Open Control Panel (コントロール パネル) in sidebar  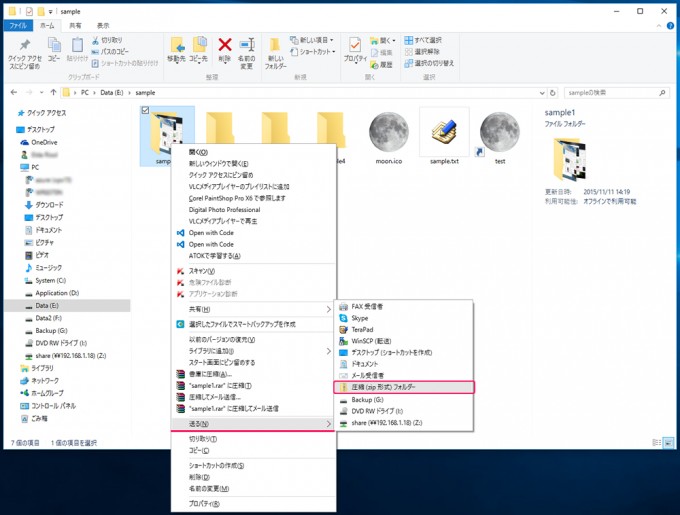pos(48,406)
